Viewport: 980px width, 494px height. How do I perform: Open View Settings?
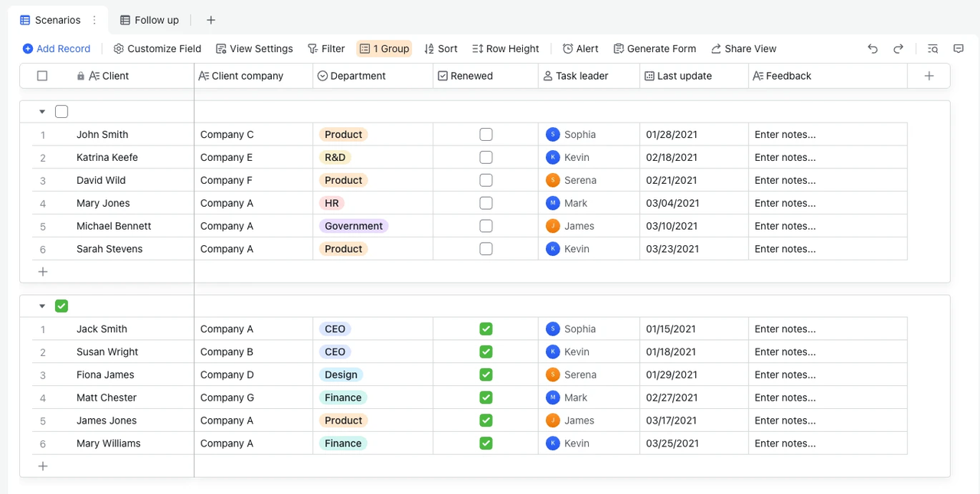[254, 48]
